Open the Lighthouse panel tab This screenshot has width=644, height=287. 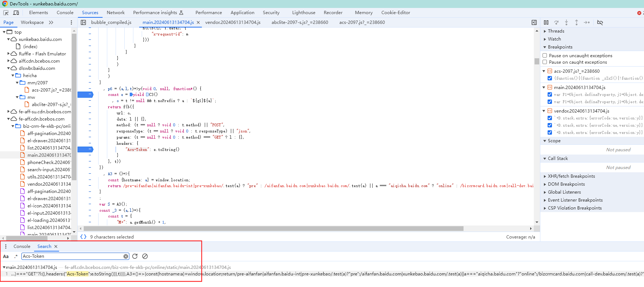(304, 13)
